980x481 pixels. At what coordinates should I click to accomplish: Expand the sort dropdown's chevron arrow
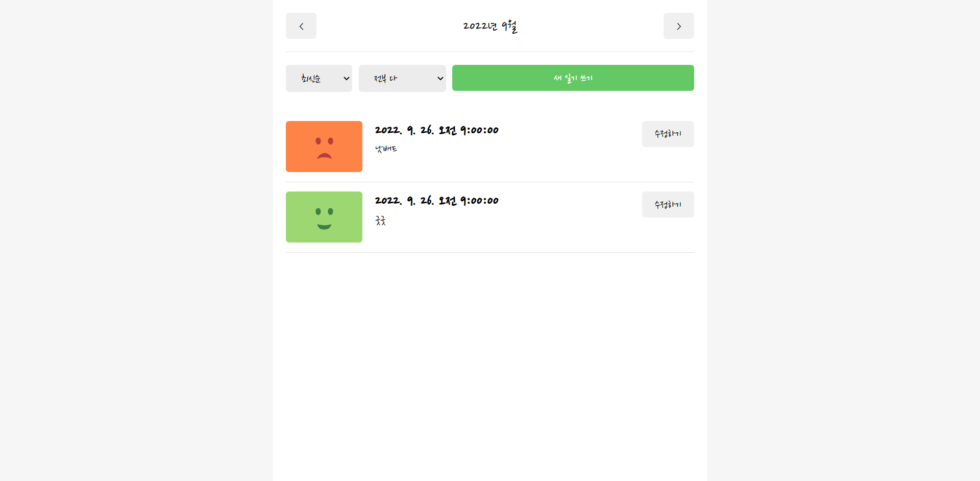click(346, 78)
